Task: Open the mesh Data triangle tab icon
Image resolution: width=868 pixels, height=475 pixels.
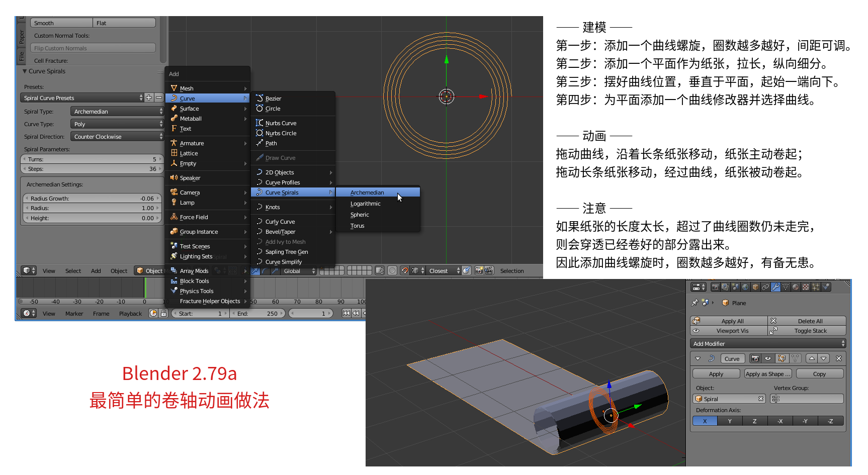Action: [786, 287]
